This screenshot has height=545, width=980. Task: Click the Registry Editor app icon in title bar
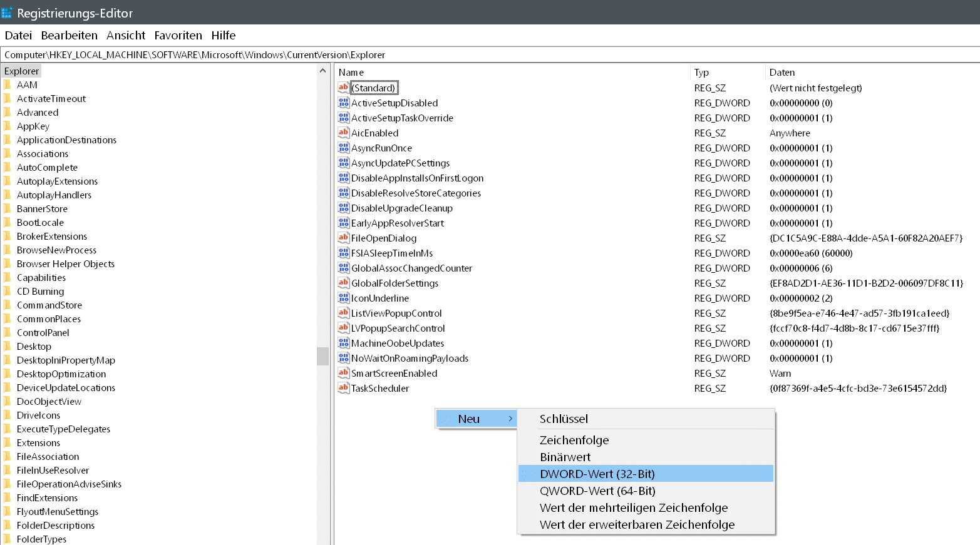pos(7,13)
